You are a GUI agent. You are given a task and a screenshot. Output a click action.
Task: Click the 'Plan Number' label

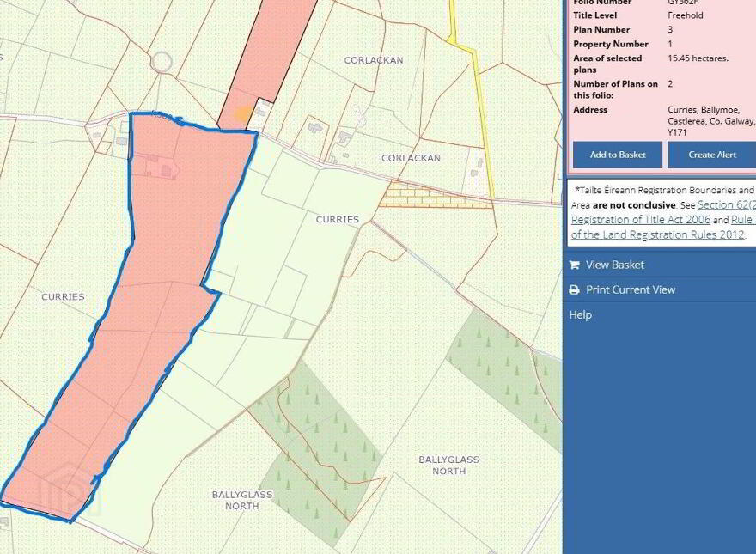tap(601, 30)
